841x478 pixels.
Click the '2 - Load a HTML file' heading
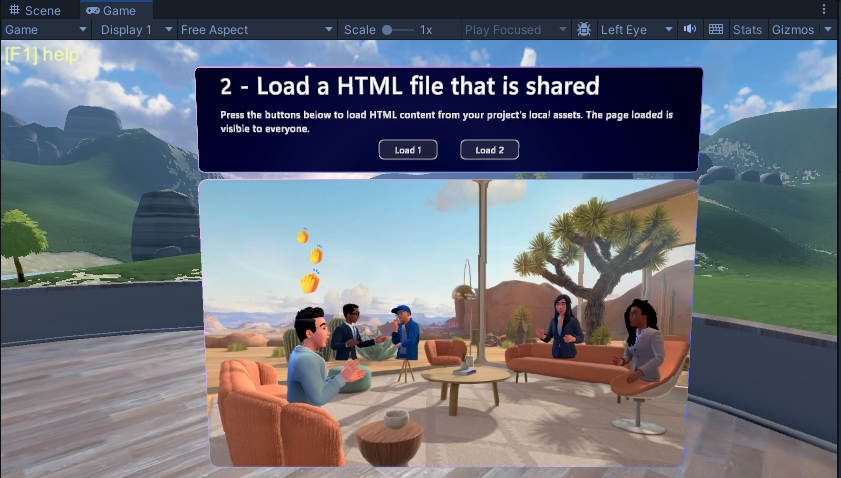(x=410, y=86)
